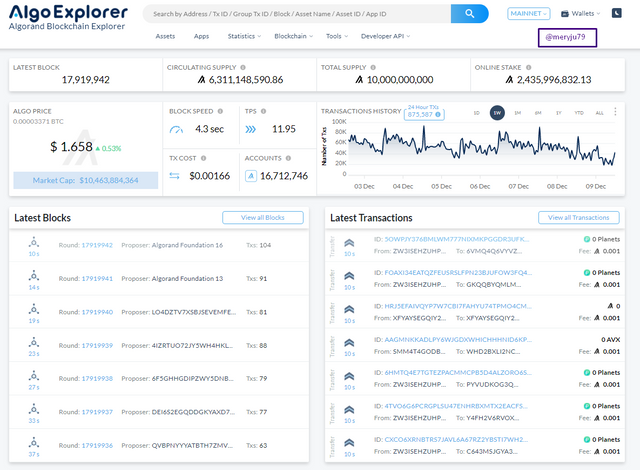Click the Total Supply info icon

(x=373, y=67)
